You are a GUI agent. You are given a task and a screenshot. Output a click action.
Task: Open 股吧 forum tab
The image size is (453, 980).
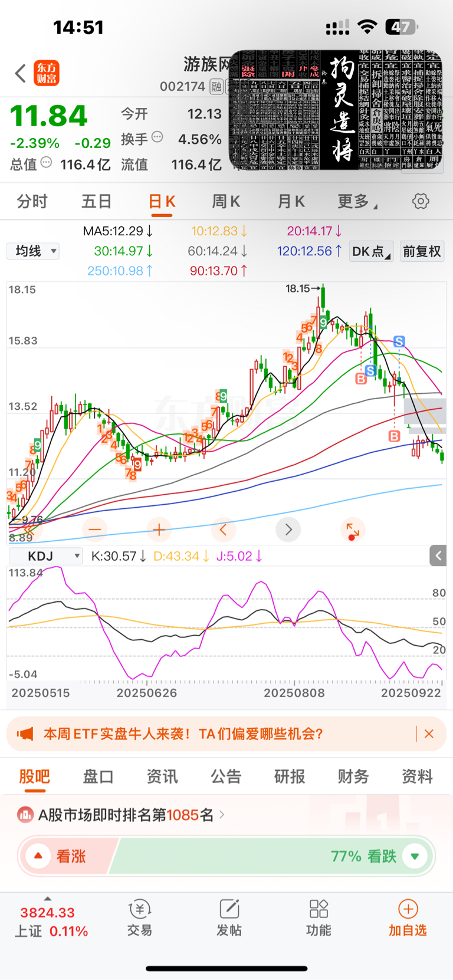(35, 777)
